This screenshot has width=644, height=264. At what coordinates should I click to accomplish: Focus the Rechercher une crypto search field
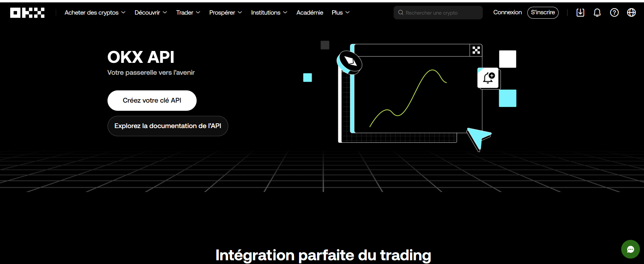pyautogui.click(x=438, y=13)
